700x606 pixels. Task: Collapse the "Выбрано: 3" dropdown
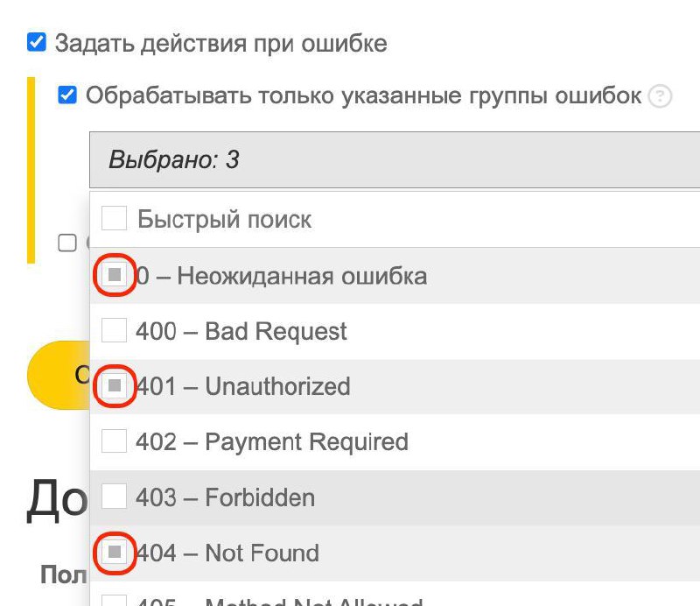tap(395, 159)
